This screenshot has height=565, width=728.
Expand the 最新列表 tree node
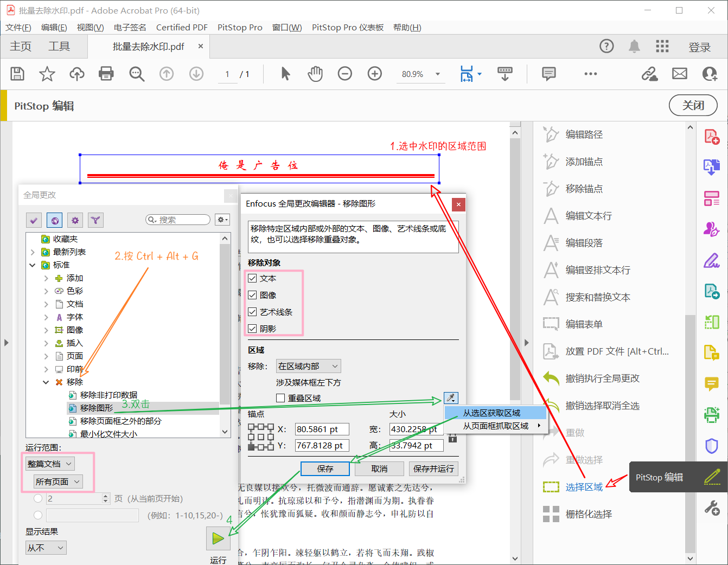click(33, 252)
